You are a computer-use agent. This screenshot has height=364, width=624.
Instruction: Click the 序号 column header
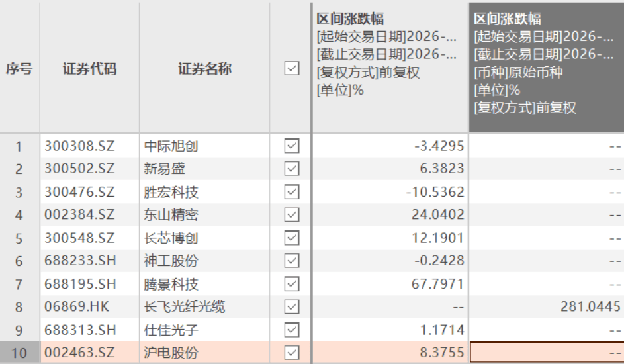[x=19, y=68]
